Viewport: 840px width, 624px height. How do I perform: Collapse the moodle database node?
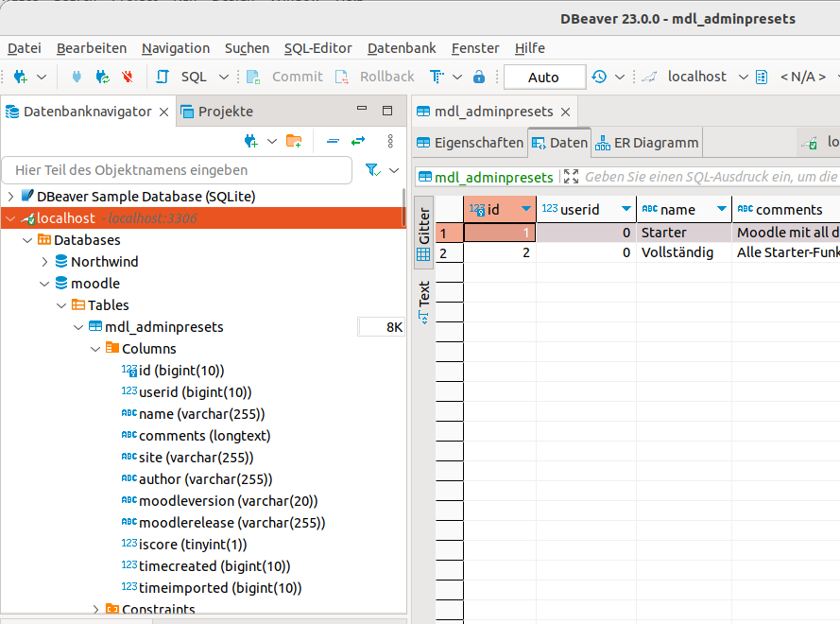pyautogui.click(x=45, y=284)
